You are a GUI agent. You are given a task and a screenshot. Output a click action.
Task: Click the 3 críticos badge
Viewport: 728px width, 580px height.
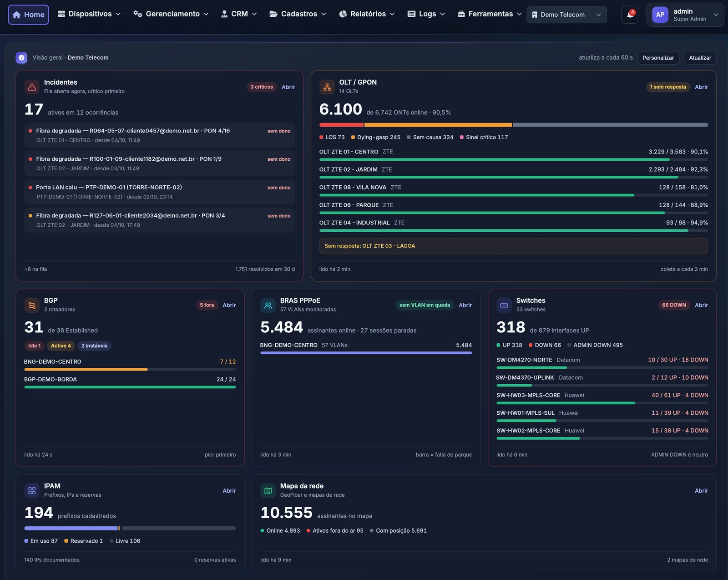(262, 87)
